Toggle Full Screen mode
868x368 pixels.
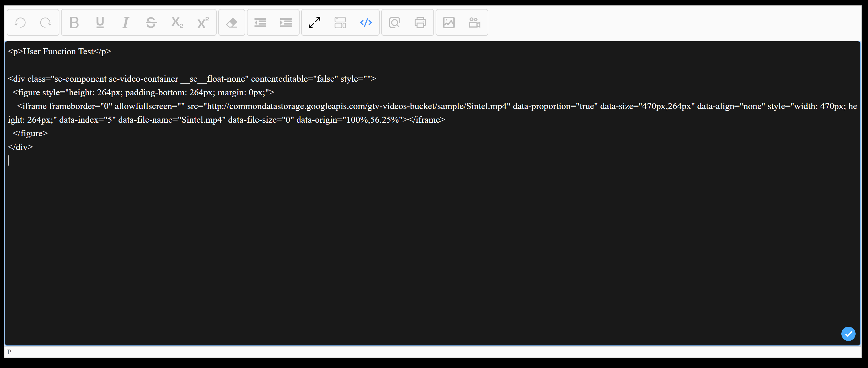315,22
